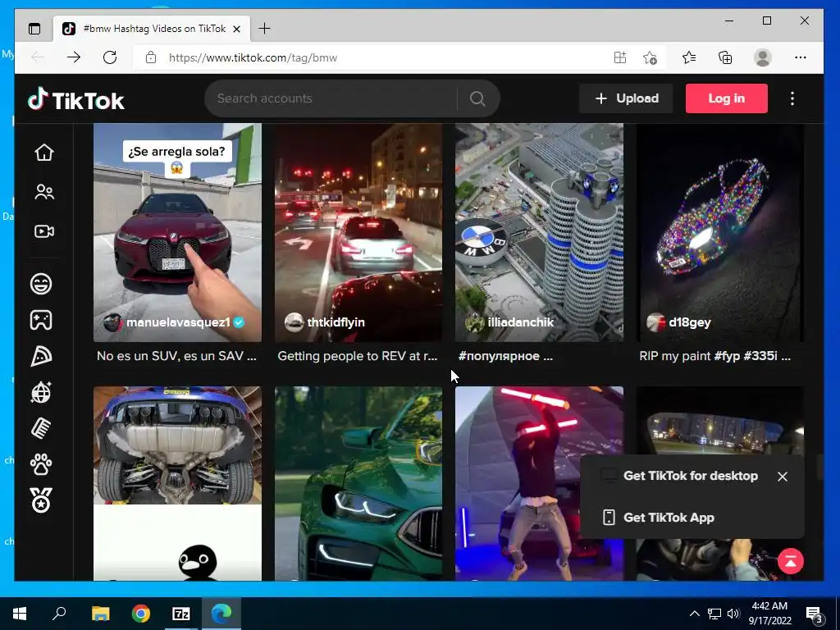This screenshot has width=840, height=630.
Task: Click caption 'Getting people to REV at r...'
Action: point(358,356)
